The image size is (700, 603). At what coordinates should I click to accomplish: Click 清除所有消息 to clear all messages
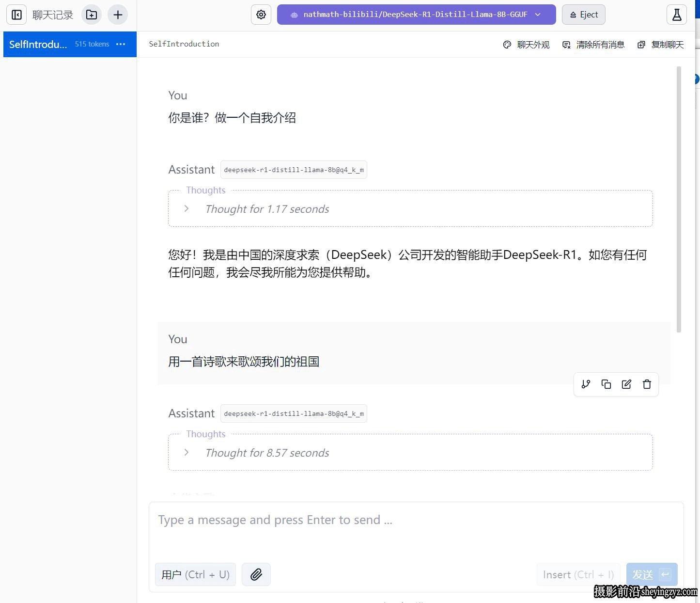click(593, 45)
